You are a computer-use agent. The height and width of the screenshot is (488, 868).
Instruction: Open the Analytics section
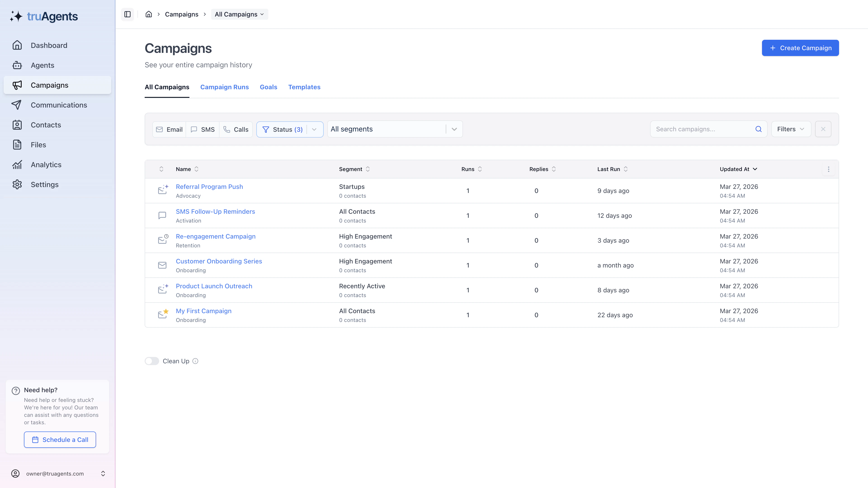(46, 164)
